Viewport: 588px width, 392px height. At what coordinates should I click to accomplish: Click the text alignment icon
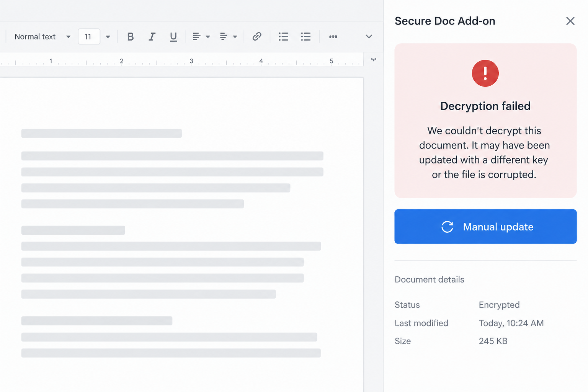pos(196,37)
